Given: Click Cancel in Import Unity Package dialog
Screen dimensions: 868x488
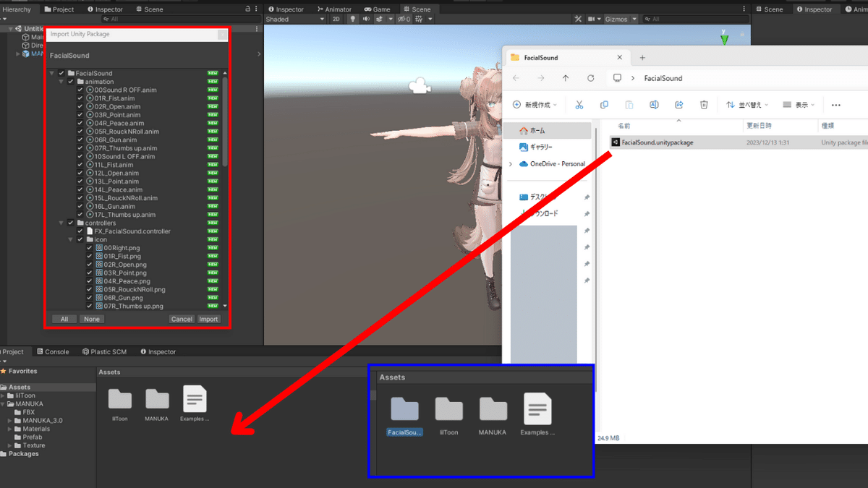Looking at the screenshot, I should tap(182, 319).
